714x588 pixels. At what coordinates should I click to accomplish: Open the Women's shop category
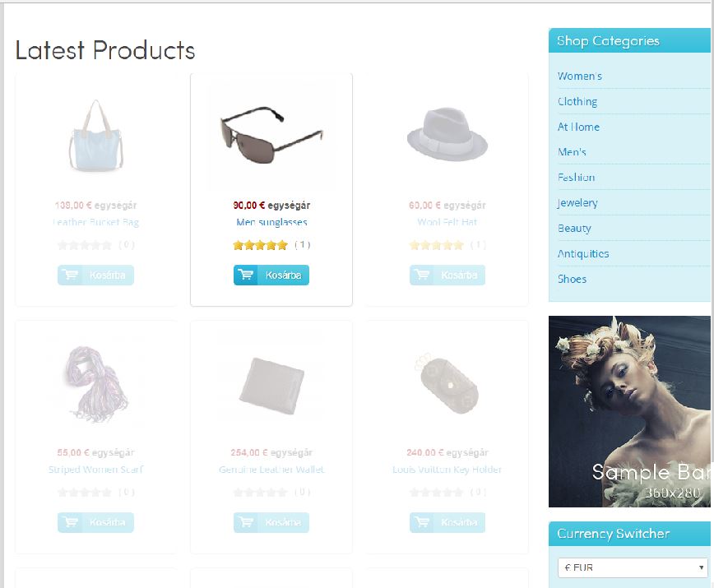[x=580, y=76]
